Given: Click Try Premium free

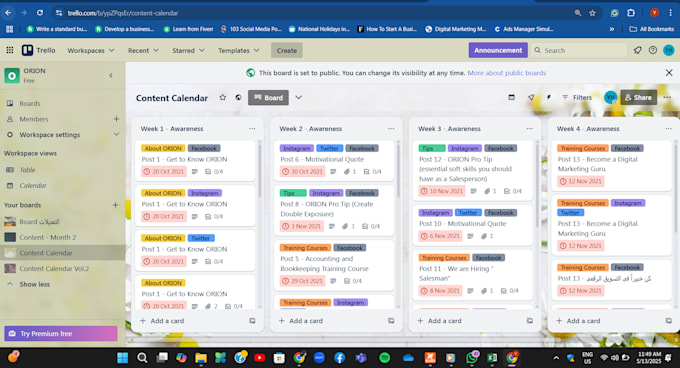Looking at the screenshot, I should tap(61, 333).
